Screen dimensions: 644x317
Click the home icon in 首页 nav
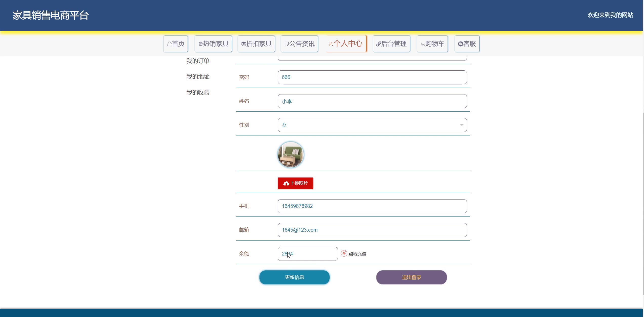[x=169, y=44]
